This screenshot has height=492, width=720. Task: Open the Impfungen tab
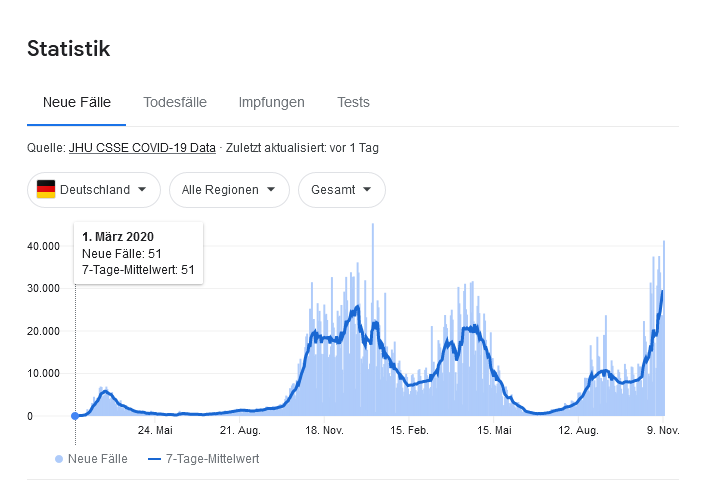271,102
